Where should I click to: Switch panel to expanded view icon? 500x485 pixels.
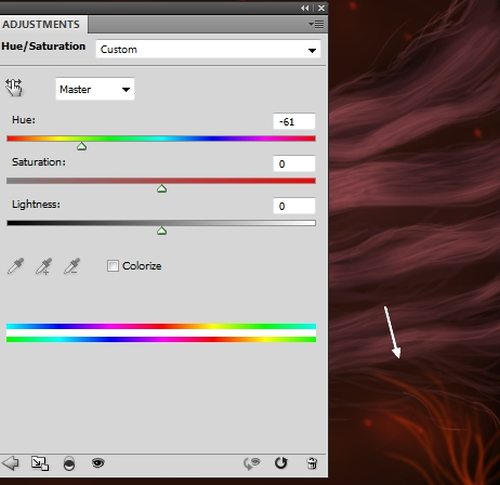click(40, 463)
